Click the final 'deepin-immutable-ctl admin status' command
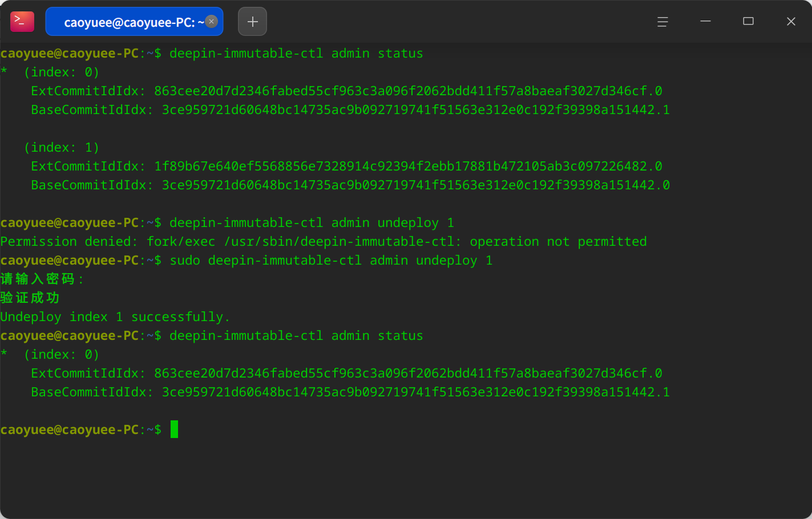Viewport: 812px width, 519px height. 296,336
